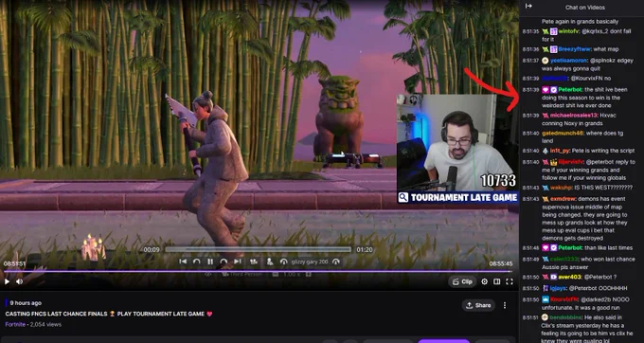Click username bendobbins in chat
Screen dimensions: 644x343
(566, 317)
